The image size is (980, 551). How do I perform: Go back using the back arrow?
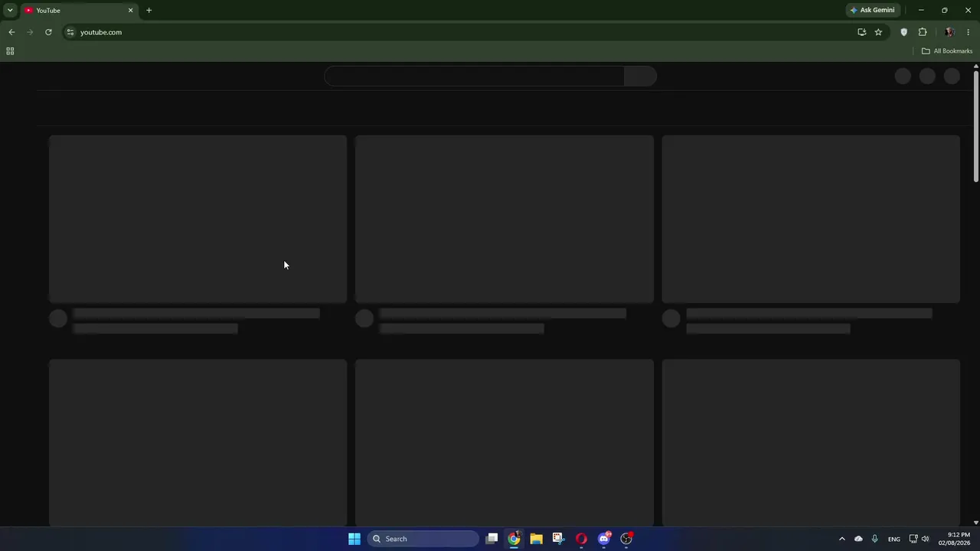pos(11,32)
